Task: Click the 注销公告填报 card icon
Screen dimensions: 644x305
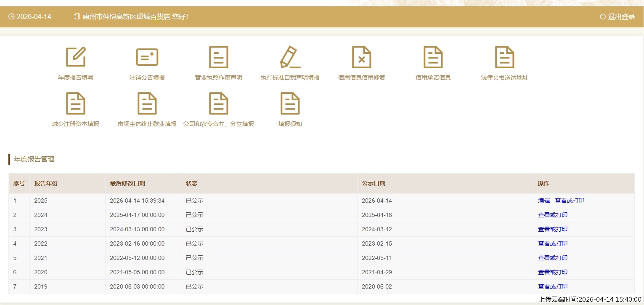Action: (147, 57)
